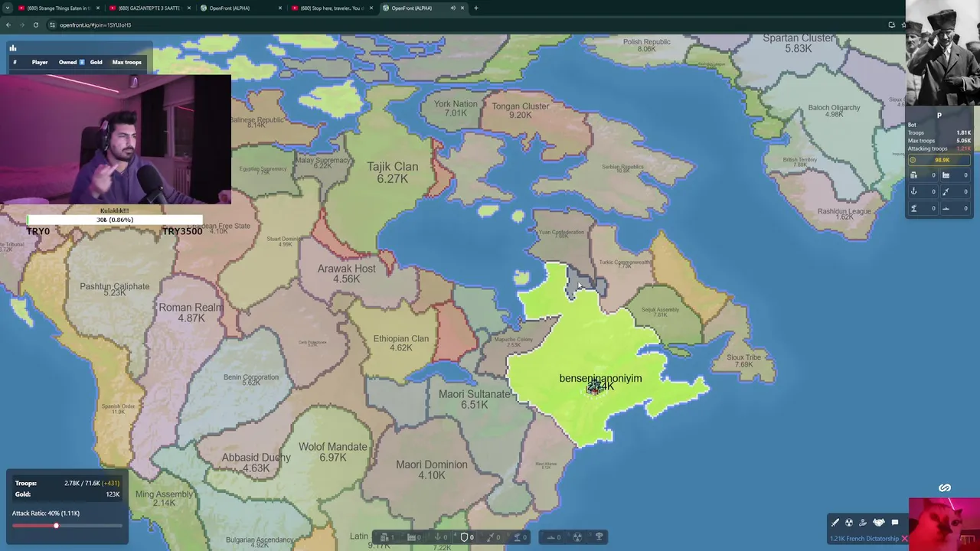Click the install app icon in address bar
The height and width of the screenshot is (551, 980).
tap(891, 24)
